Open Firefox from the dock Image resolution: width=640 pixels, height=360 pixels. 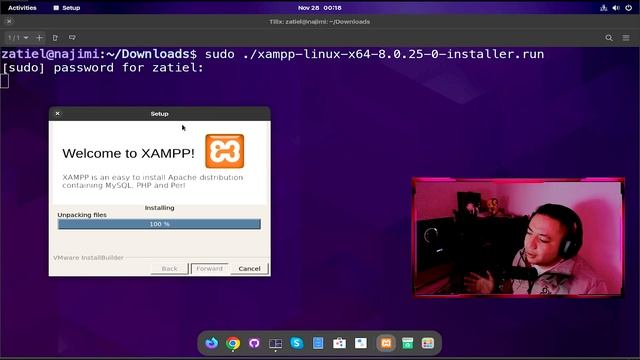coord(211,343)
